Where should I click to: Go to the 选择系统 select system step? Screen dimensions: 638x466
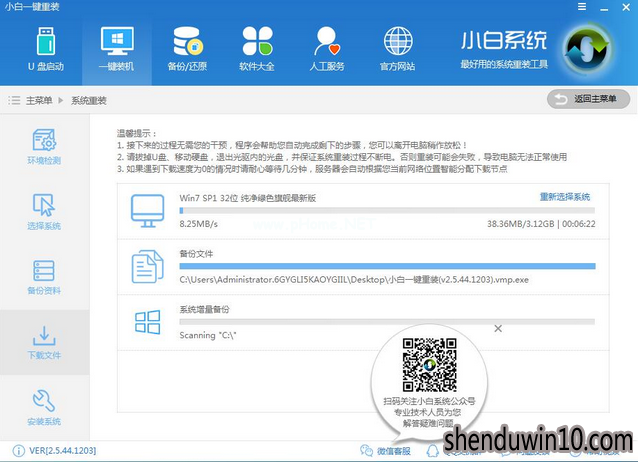point(44,212)
